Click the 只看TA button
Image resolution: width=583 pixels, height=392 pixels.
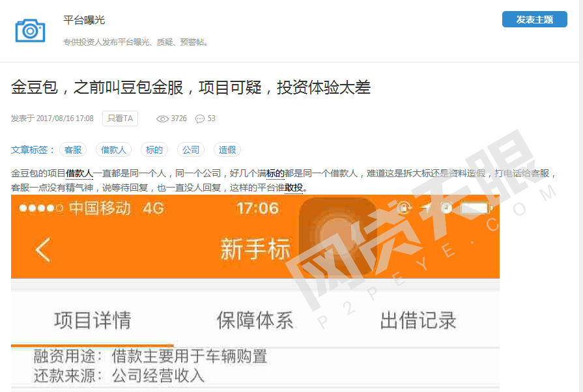click(120, 119)
